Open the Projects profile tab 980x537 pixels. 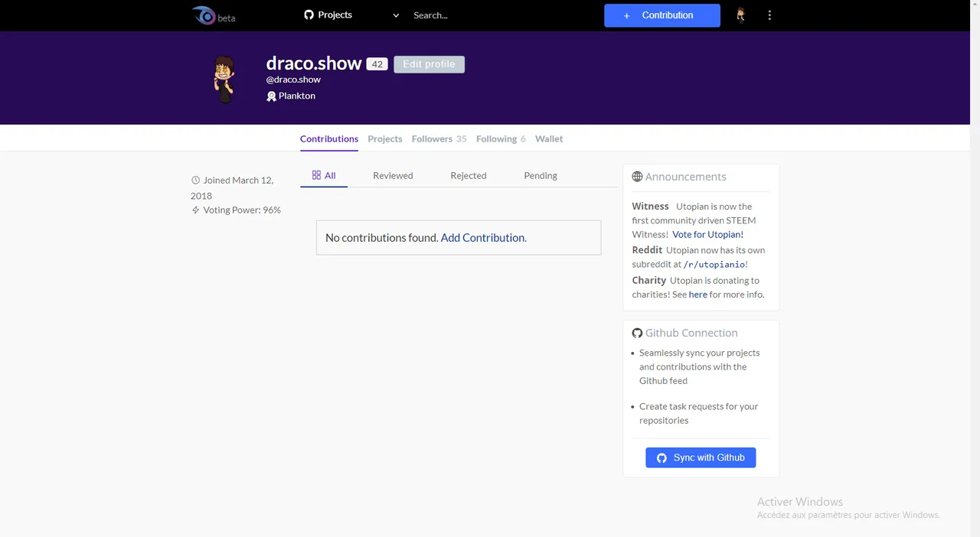pos(385,138)
